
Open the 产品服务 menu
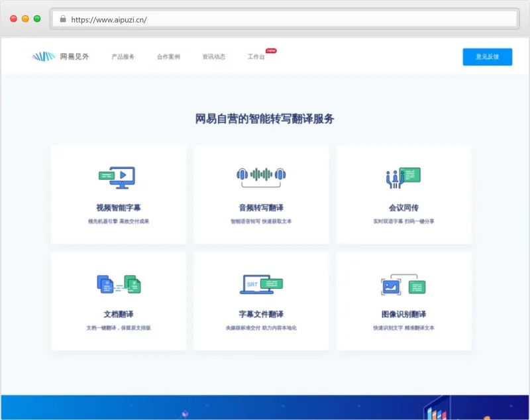click(x=123, y=57)
